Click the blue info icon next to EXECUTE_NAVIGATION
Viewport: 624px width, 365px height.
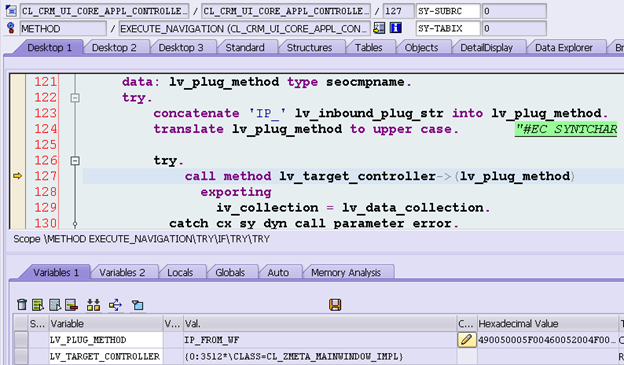pyautogui.click(x=396, y=28)
